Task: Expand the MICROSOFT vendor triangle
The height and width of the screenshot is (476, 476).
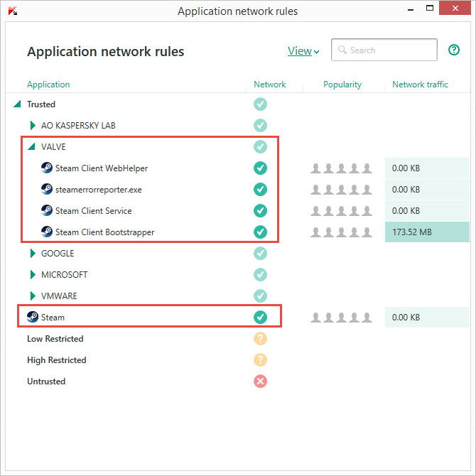Action: point(33,274)
